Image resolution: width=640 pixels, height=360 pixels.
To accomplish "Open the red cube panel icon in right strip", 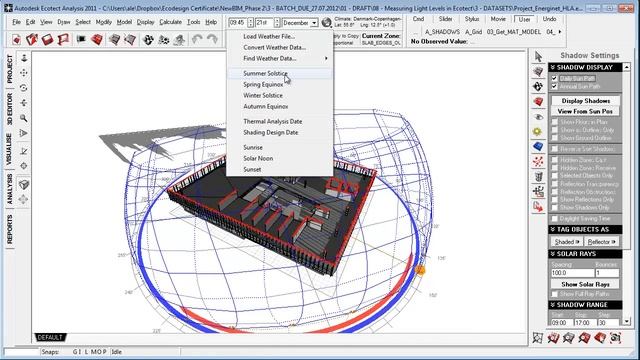I will pos(538,101).
